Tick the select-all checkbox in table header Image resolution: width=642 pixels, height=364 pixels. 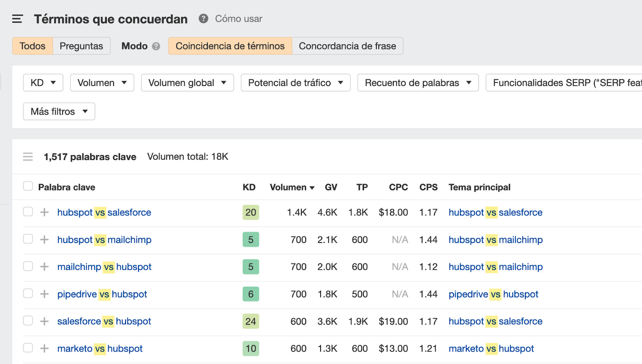pyautogui.click(x=28, y=186)
